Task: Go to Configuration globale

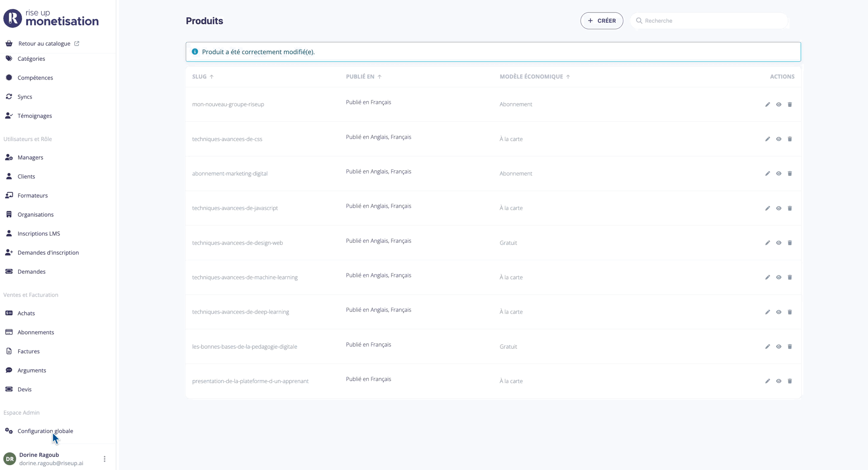Action: pos(45,431)
